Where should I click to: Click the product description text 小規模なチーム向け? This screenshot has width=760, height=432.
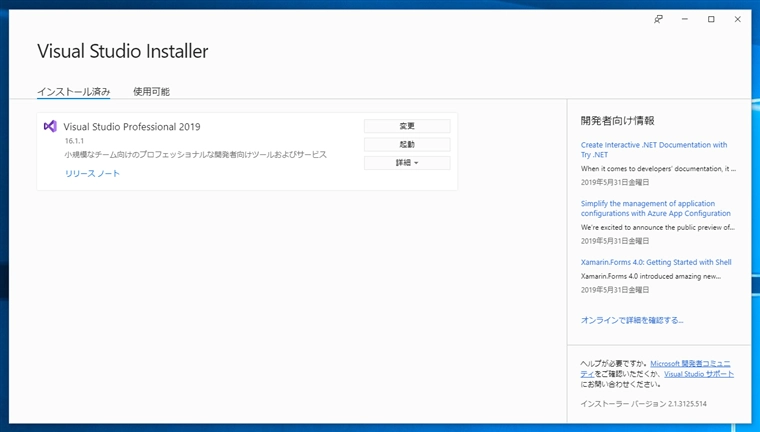(x=196, y=155)
